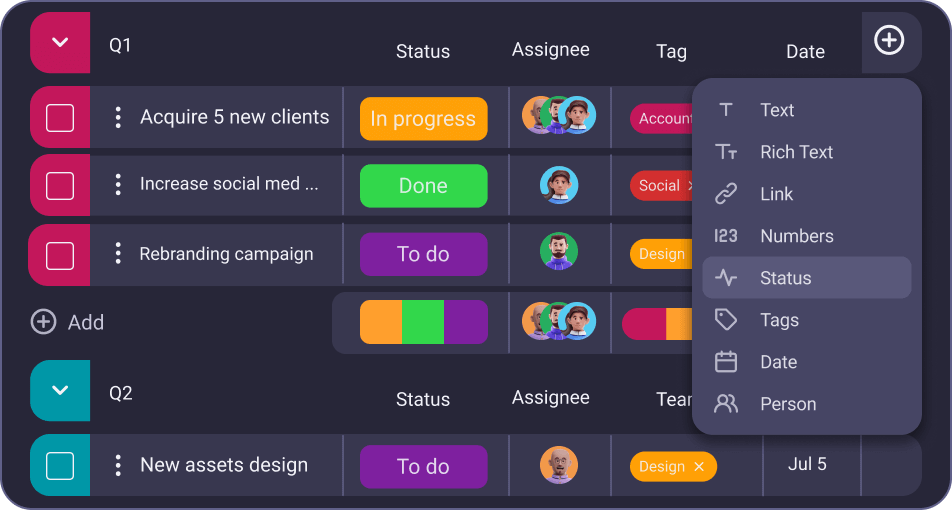
Task: Open three-dot menu for Rebranding campaign
Action: tap(118, 254)
